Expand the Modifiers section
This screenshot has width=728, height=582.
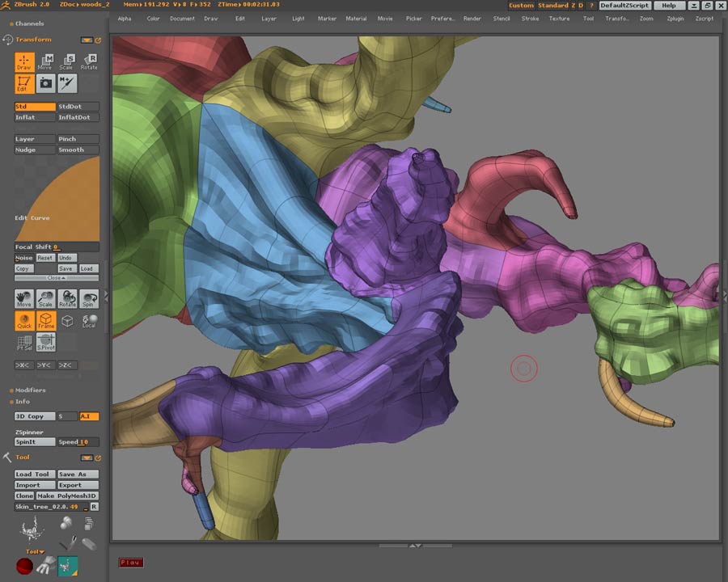coord(30,390)
